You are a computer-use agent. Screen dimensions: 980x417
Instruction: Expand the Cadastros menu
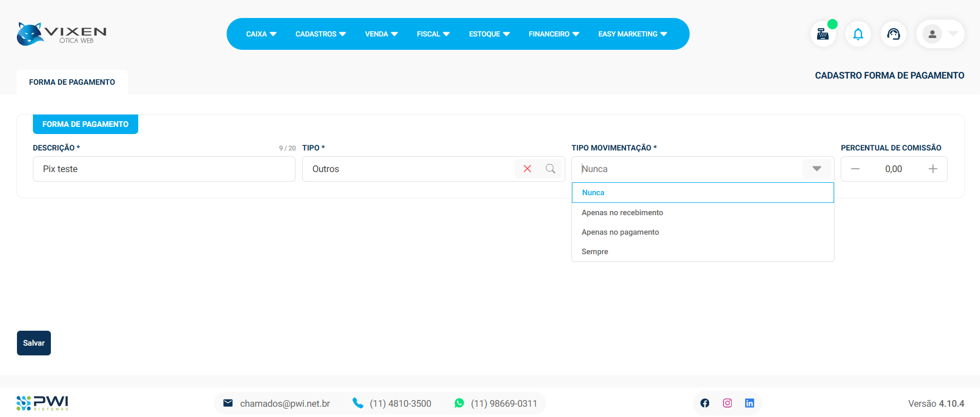coord(320,34)
